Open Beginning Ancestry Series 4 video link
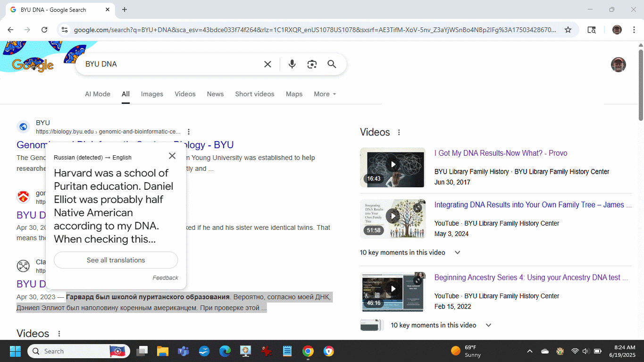Image resolution: width=644 pixels, height=362 pixels. pyautogui.click(x=531, y=278)
